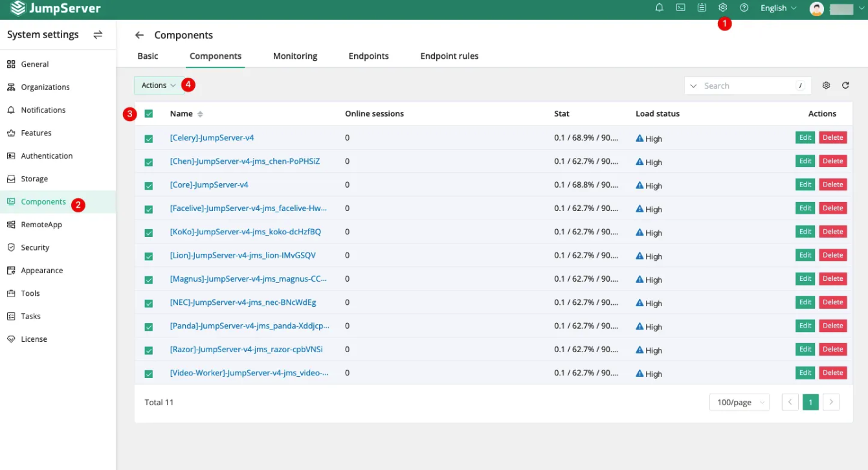Open the Actions dropdown
868x470 pixels.
[x=159, y=85]
